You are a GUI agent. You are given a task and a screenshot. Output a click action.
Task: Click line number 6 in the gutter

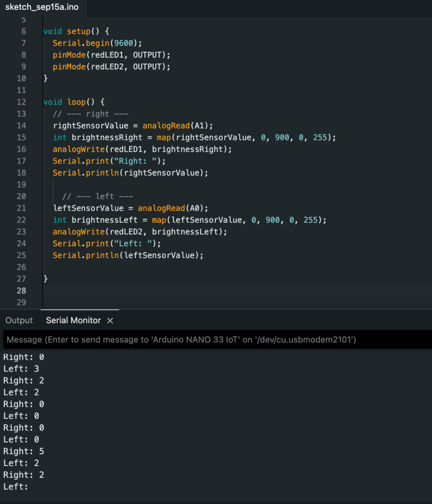[23, 31]
